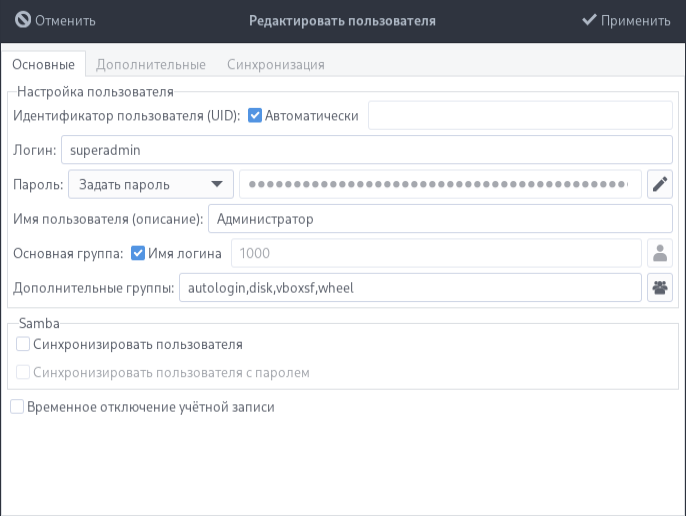Viewport: 686px width, 516px height.
Task: Enable Синхронизировать пользователя checkbox
Action: pos(23,344)
